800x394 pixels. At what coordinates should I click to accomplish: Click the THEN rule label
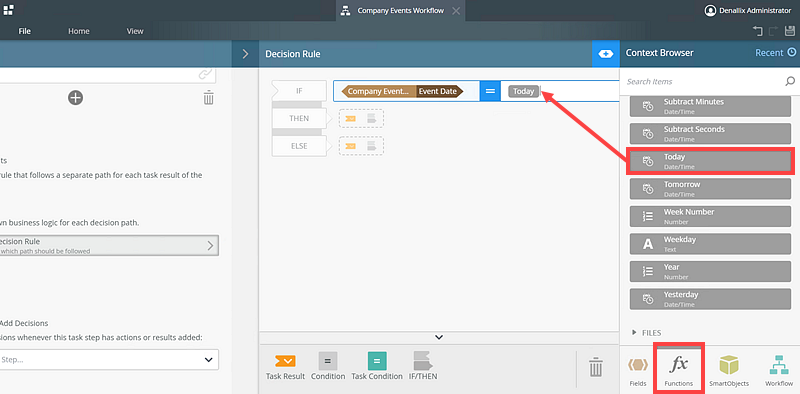coord(299,118)
